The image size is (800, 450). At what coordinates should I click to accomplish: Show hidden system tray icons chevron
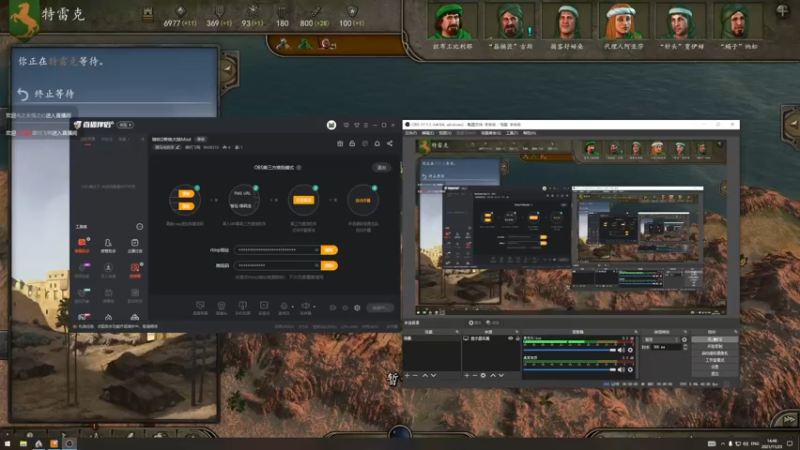pyautogui.click(x=722, y=444)
